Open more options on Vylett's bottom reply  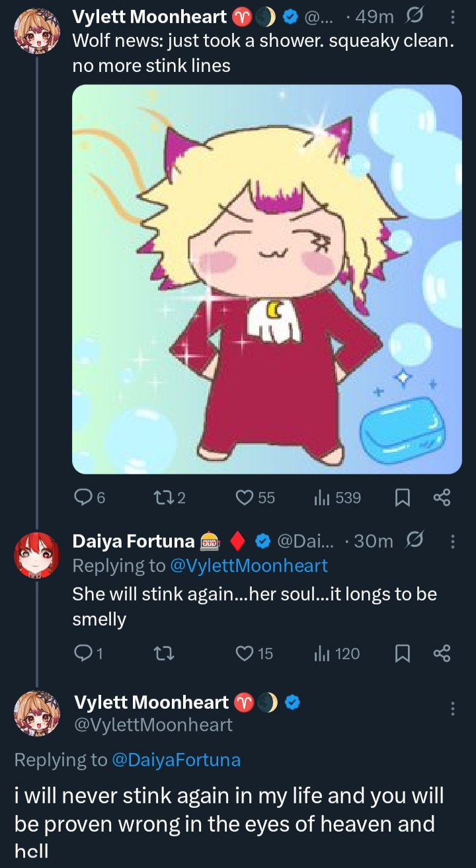click(x=452, y=709)
